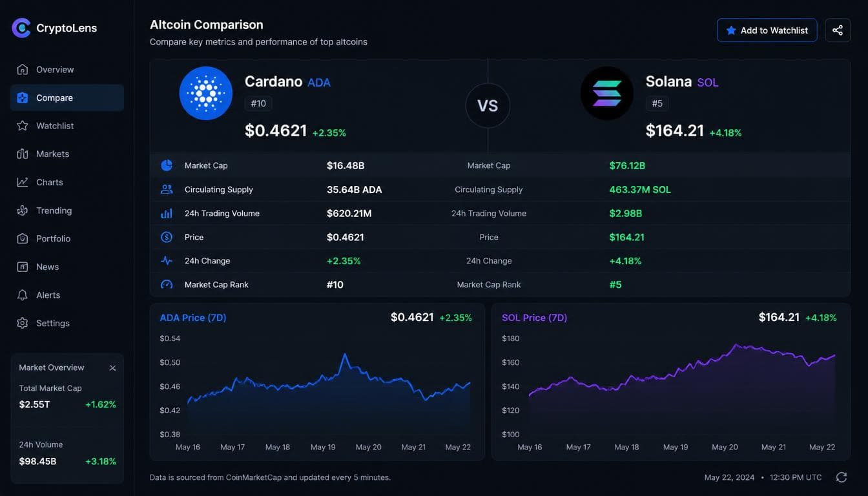Open the Compare page in sidebar
Image resolution: width=868 pixels, height=496 pixels.
tap(67, 98)
